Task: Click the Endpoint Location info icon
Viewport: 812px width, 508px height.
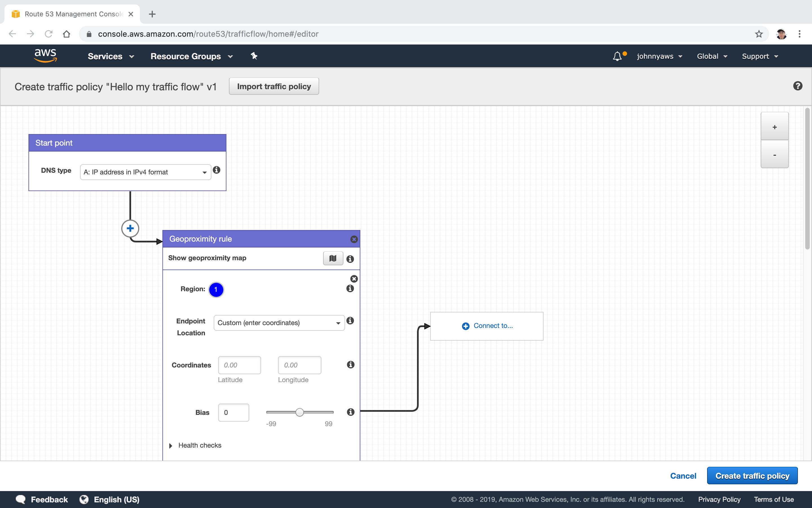Action: point(350,321)
